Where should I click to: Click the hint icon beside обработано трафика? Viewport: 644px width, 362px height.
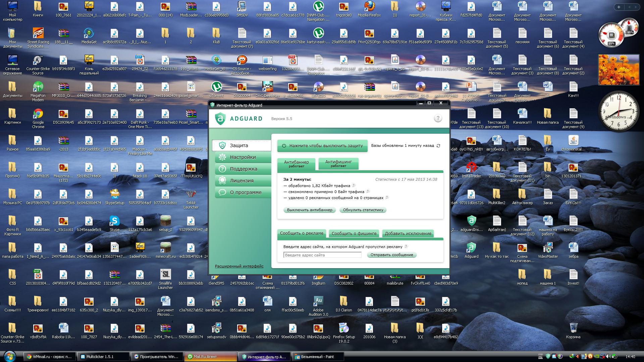(x=354, y=185)
